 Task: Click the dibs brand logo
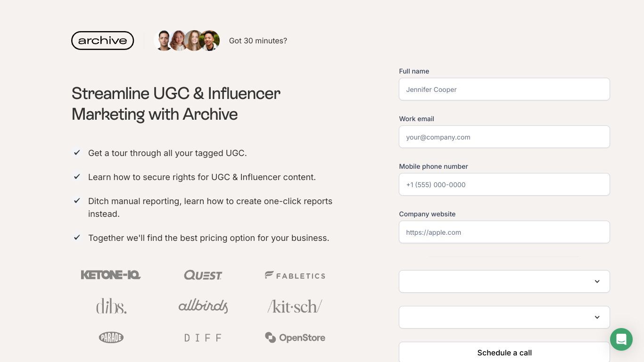coord(111,306)
